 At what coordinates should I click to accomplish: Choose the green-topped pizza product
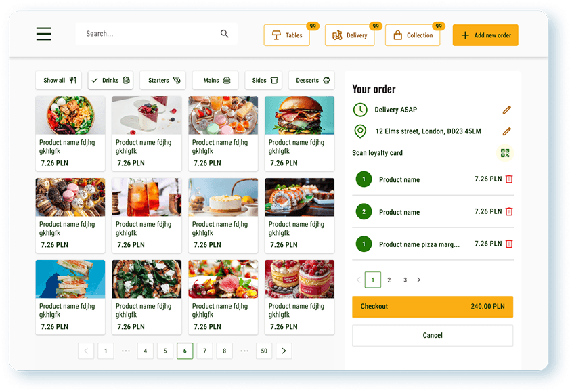(147, 297)
